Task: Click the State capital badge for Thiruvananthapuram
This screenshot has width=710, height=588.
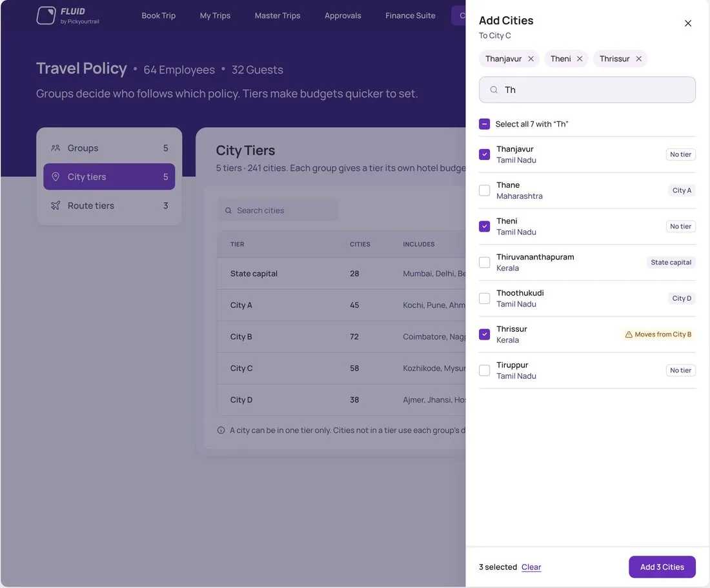Action: 671,263
